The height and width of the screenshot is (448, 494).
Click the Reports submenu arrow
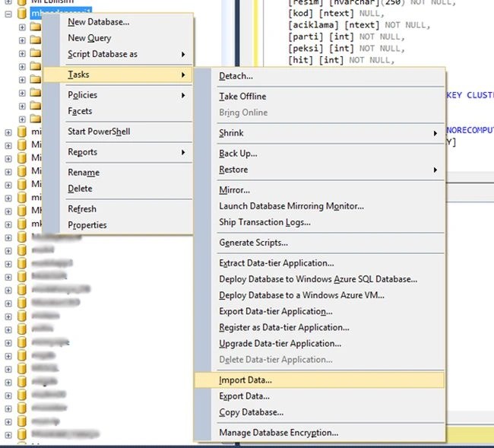pos(183,152)
